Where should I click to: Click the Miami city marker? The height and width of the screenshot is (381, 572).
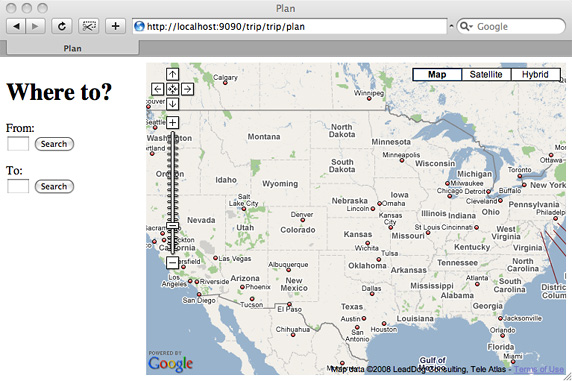[x=513, y=362]
